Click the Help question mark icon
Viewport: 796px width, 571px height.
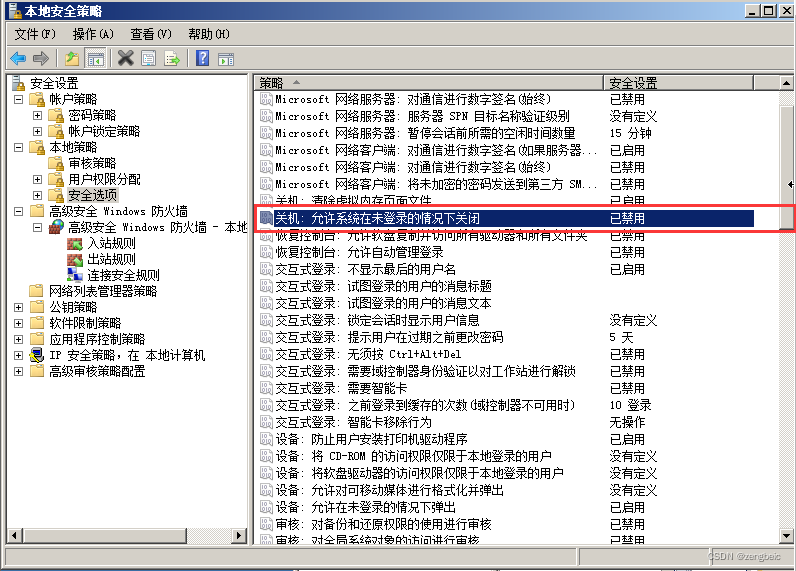[203, 58]
